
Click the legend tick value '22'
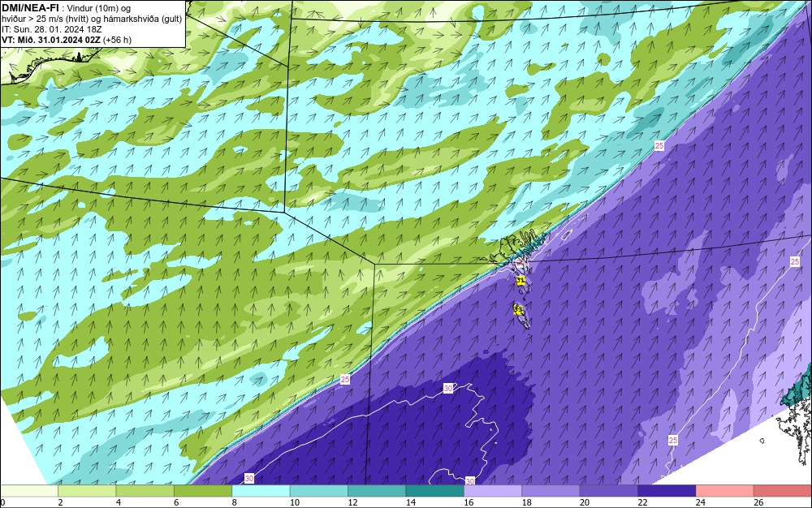coord(642,502)
